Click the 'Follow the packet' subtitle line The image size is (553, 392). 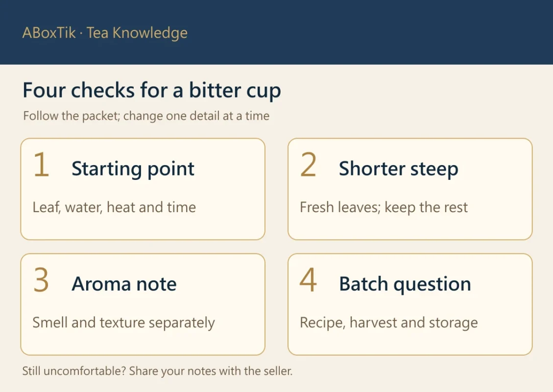(x=146, y=116)
